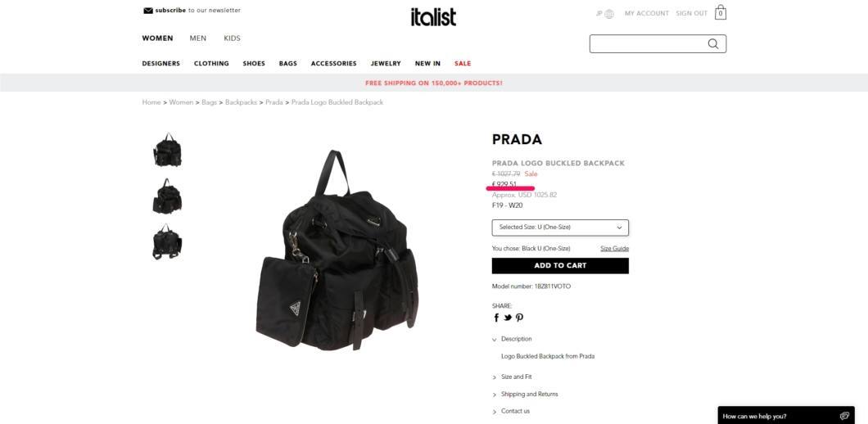The width and height of the screenshot is (868, 424).
Task: Collapse the Description section
Action: pyautogui.click(x=512, y=339)
